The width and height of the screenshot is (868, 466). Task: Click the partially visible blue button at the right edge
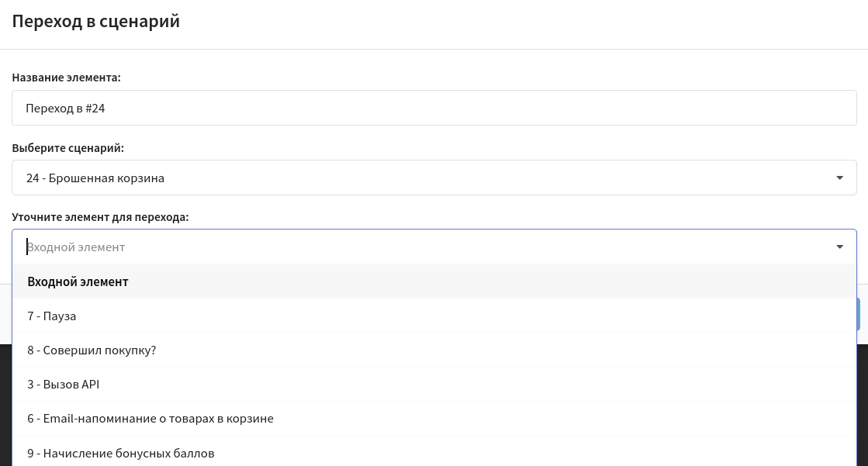pos(862,314)
